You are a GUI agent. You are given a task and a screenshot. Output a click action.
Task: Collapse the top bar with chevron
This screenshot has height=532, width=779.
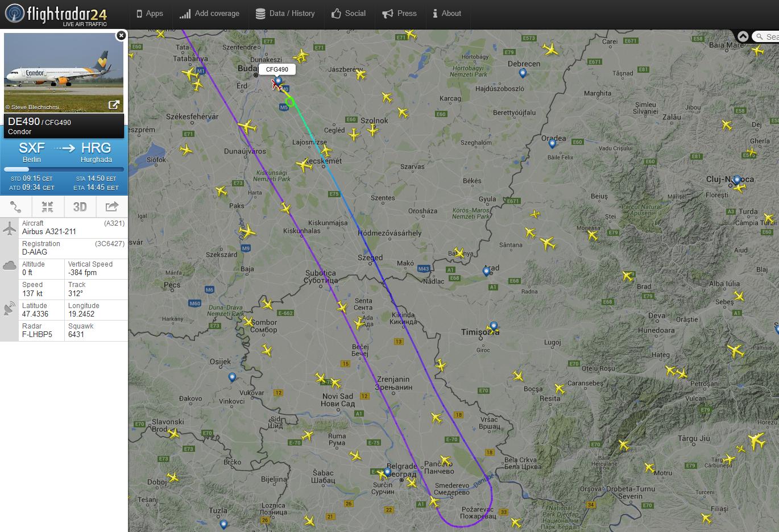point(743,36)
